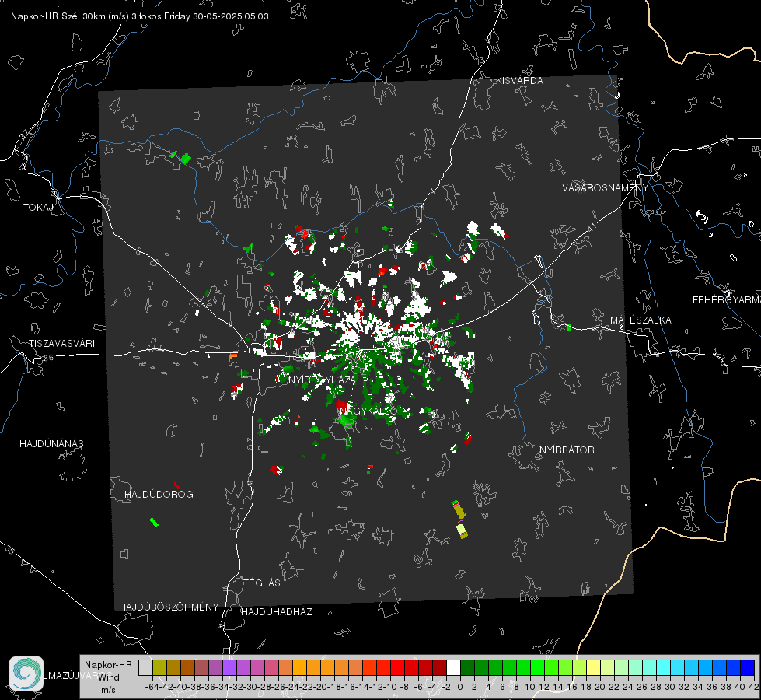Click the VÁSÁROSNAMÉNY map label
The height and width of the screenshot is (700, 761).
[606, 188]
